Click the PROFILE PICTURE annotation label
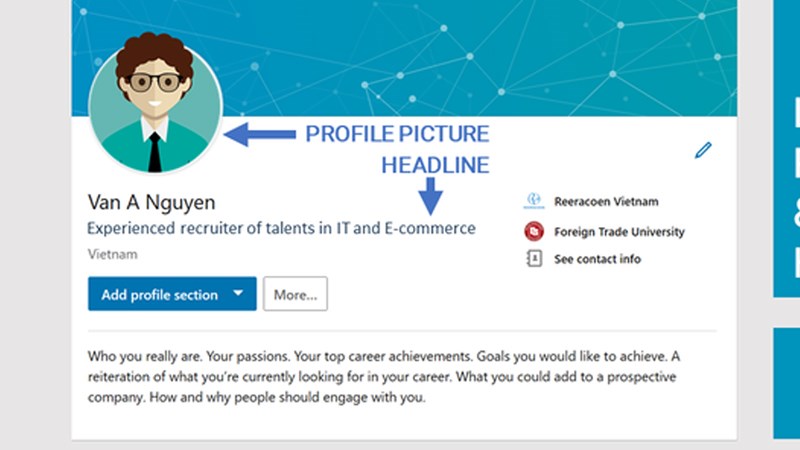Screen dimensions: 800x450 (x=397, y=134)
